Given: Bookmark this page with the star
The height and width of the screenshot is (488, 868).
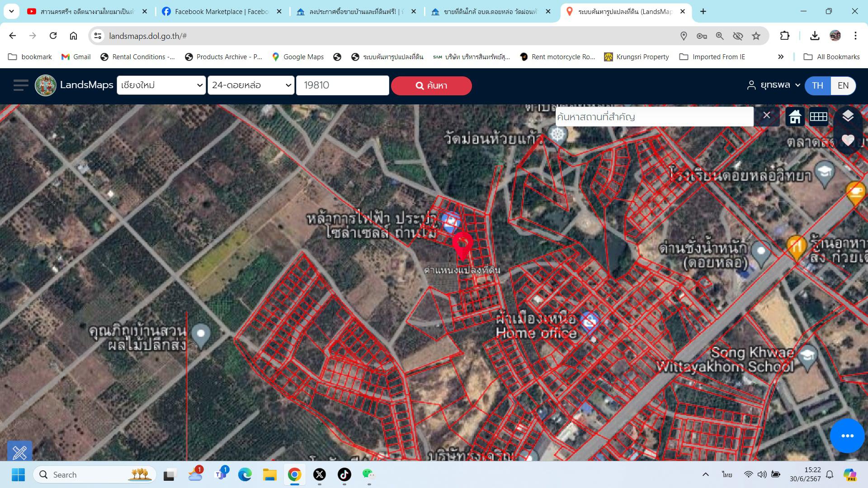Looking at the screenshot, I should (x=756, y=36).
